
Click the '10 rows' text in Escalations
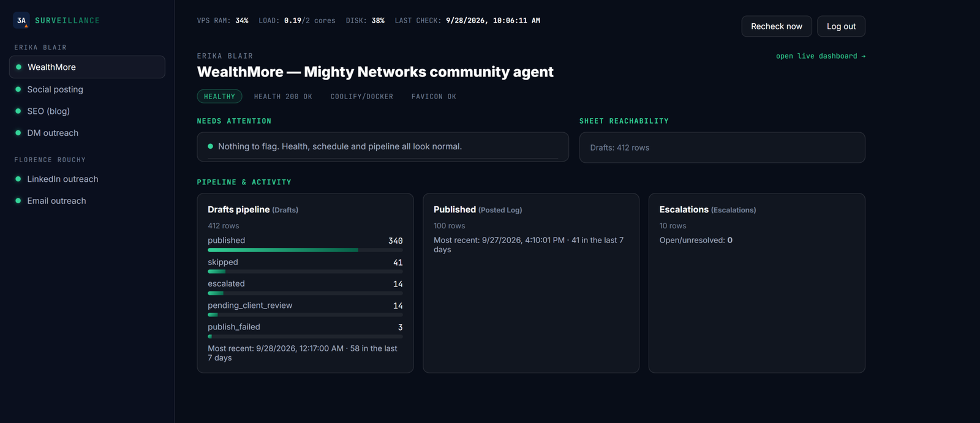[673, 226]
